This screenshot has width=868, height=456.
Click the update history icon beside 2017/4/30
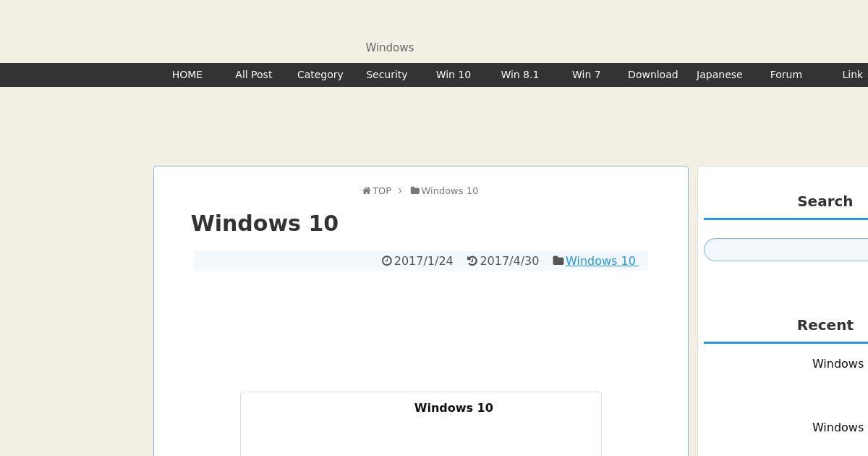click(x=472, y=261)
